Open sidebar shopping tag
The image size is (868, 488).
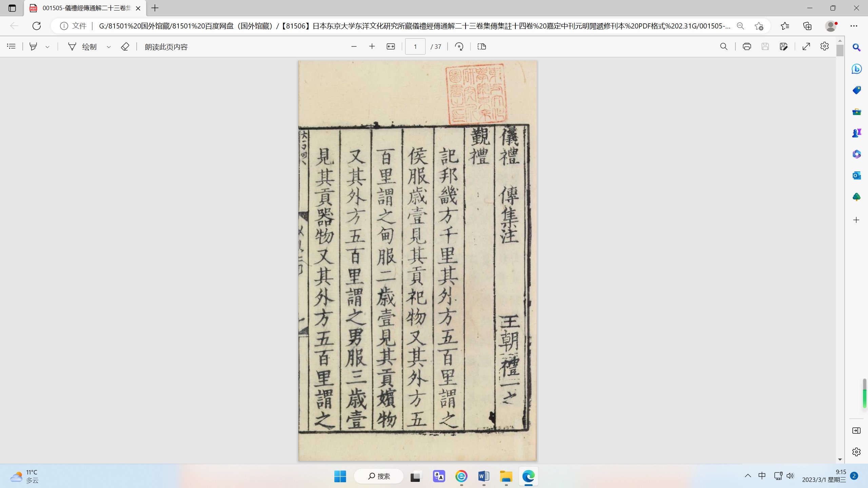(856, 90)
